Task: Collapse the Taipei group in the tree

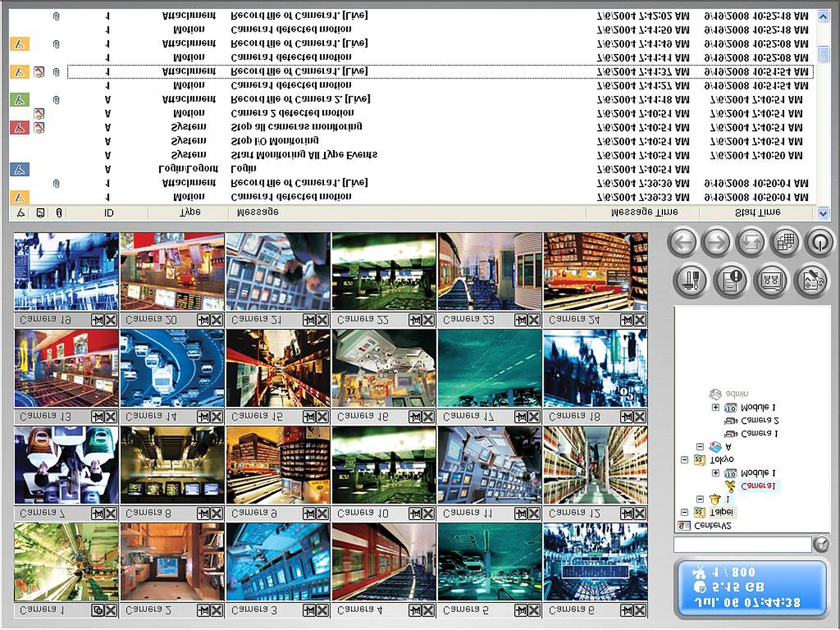Action: (x=684, y=512)
